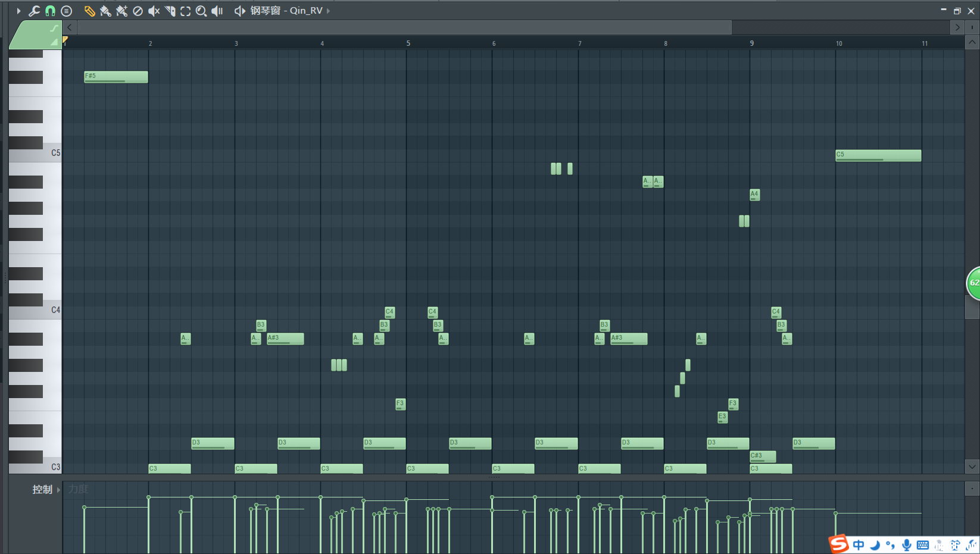The width and height of the screenshot is (980, 554).
Task: Open the magnet snap-to-grid options
Action: tap(51, 11)
